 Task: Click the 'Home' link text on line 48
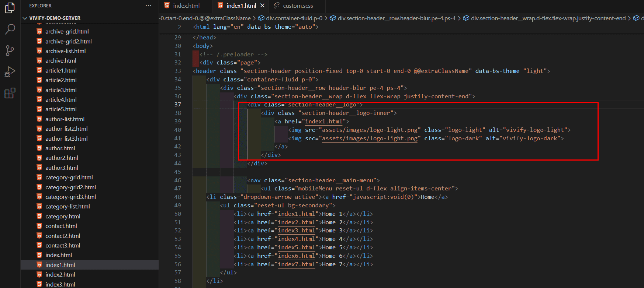tap(427, 197)
